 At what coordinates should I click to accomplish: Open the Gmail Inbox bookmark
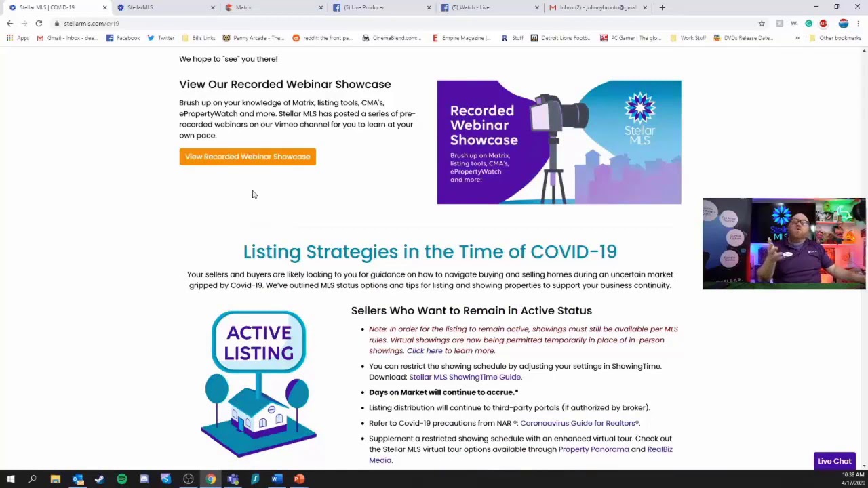pos(67,38)
